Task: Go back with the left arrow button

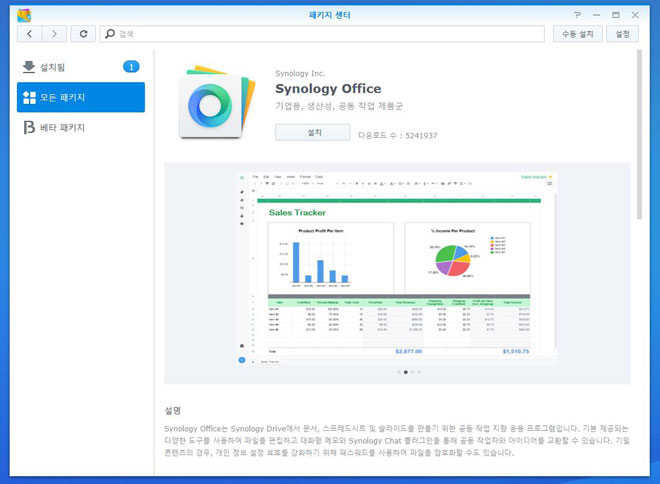Action: [29, 34]
